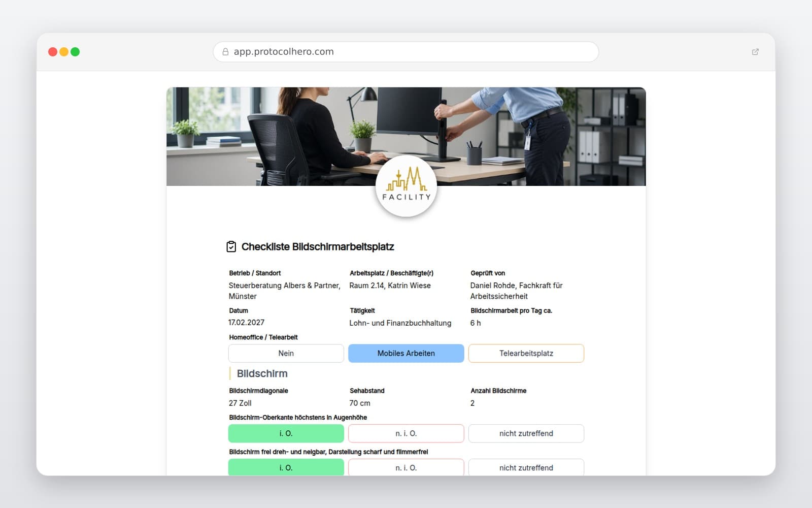Click the yellow minimize window button
The image size is (812, 508).
click(x=64, y=52)
